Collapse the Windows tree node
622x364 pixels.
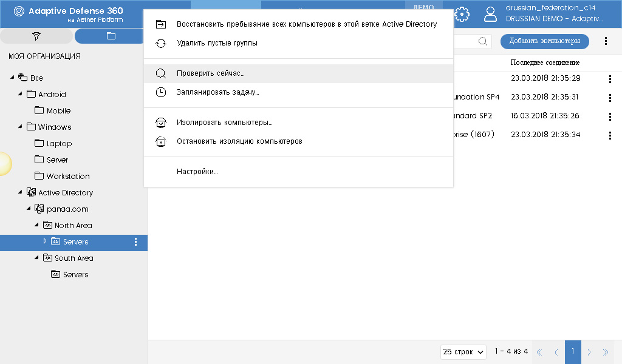19,127
